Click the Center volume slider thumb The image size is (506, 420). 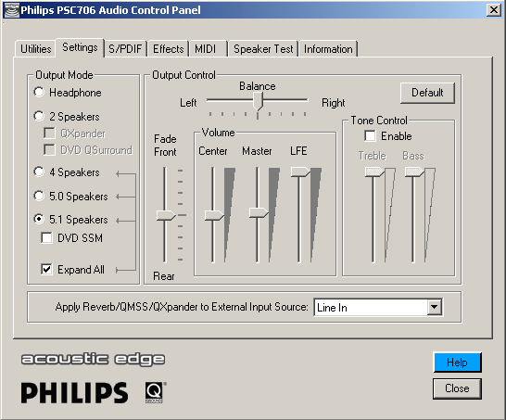point(214,215)
